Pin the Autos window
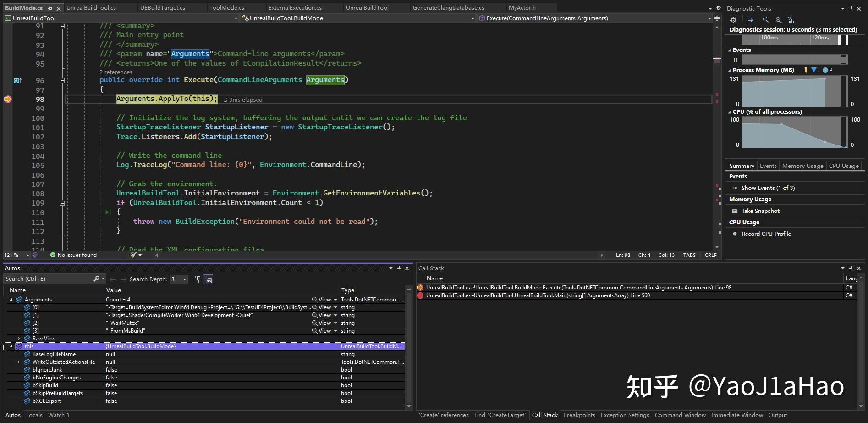The width and height of the screenshot is (868, 423). (x=398, y=268)
